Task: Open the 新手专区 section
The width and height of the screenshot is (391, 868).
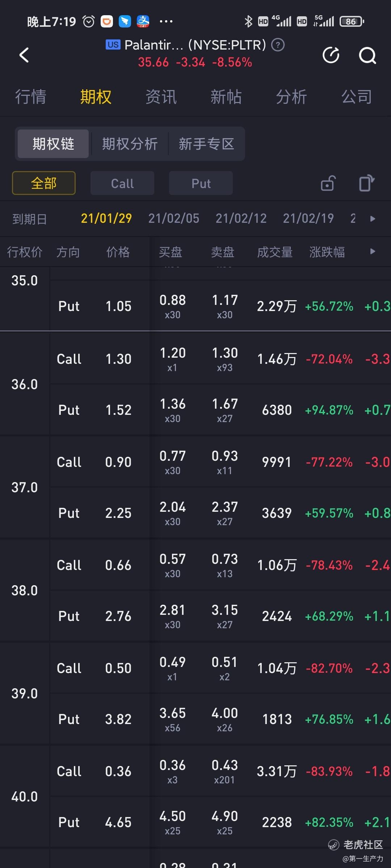Action: coord(206,144)
